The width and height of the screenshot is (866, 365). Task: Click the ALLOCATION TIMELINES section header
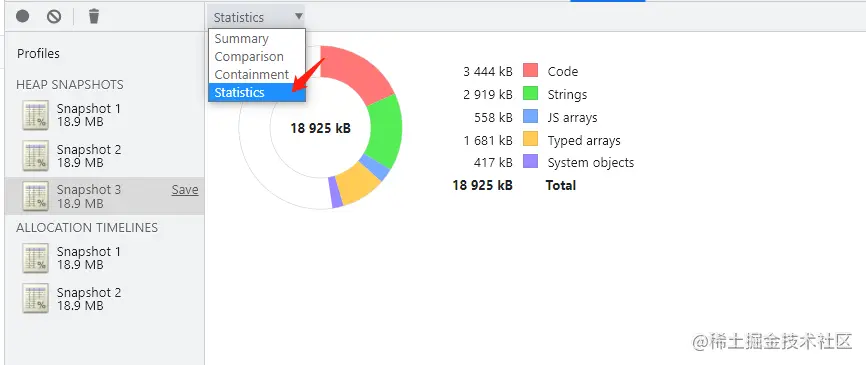coord(87,228)
